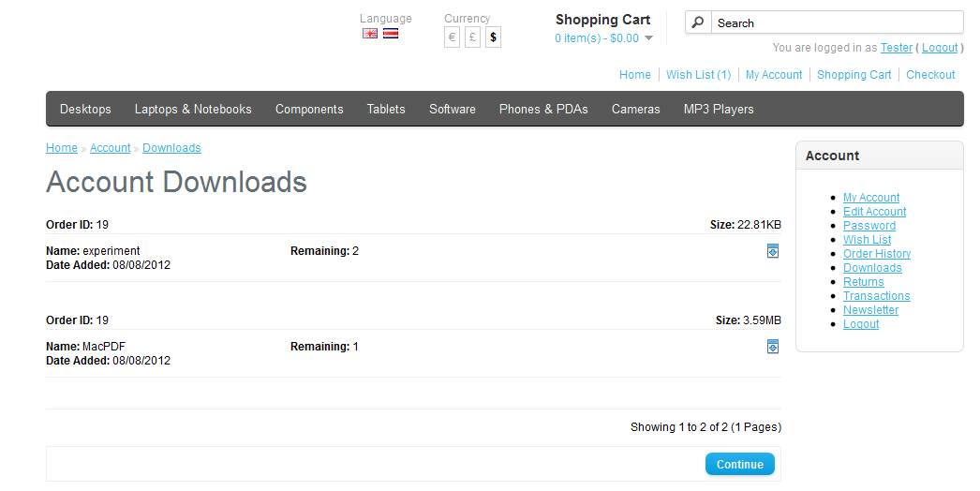Image resolution: width=980 pixels, height=491 pixels.
Task: Click Logout next to Tester username
Action: tap(940, 48)
